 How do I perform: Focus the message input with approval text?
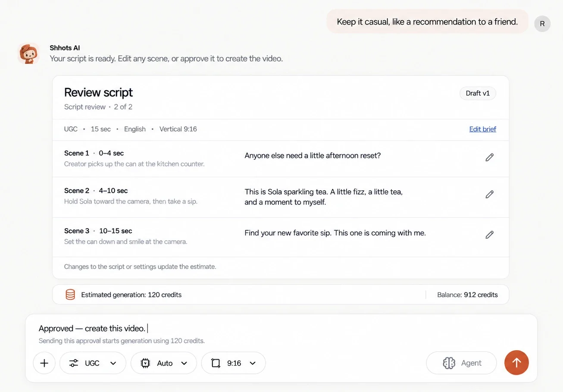point(280,329)
